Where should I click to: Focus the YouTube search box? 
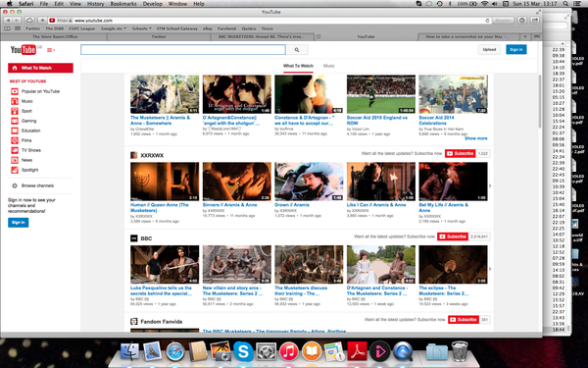[183, 50]
